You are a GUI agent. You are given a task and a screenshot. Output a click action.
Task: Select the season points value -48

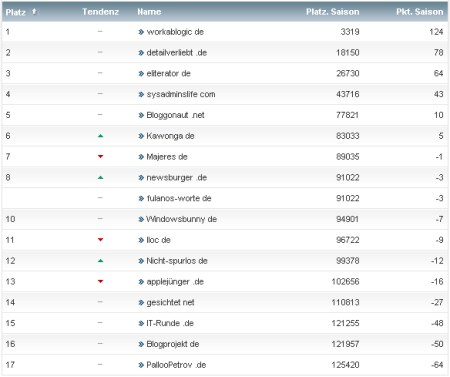(x=437, y=323)
